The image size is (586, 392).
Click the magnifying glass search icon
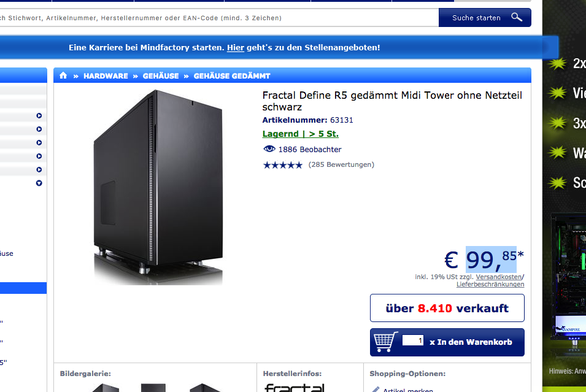click(517, 17)
